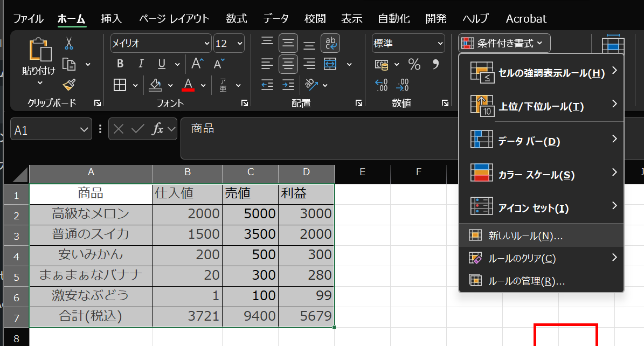Apply comma style number format

(x=436, y=64)
